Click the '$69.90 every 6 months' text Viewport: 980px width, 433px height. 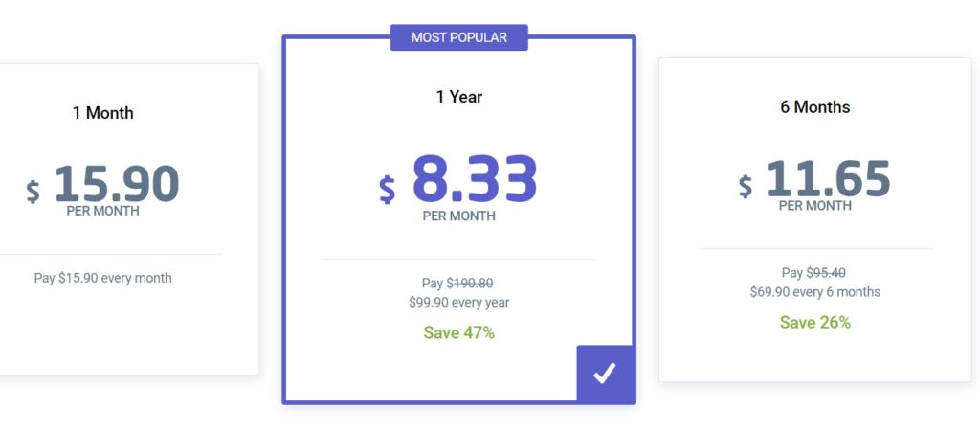pyautogui.click(x=815, y=292)
